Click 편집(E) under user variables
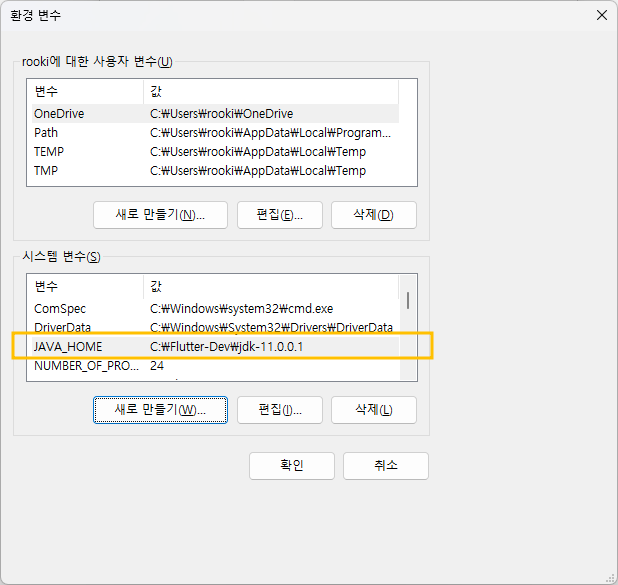The width and height of the screenshot is (618, 585). click(280, 215)
